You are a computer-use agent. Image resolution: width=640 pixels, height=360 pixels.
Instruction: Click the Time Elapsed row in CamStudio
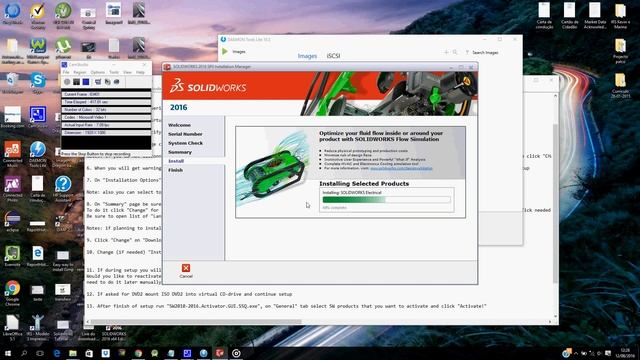(x=106, y=102)
